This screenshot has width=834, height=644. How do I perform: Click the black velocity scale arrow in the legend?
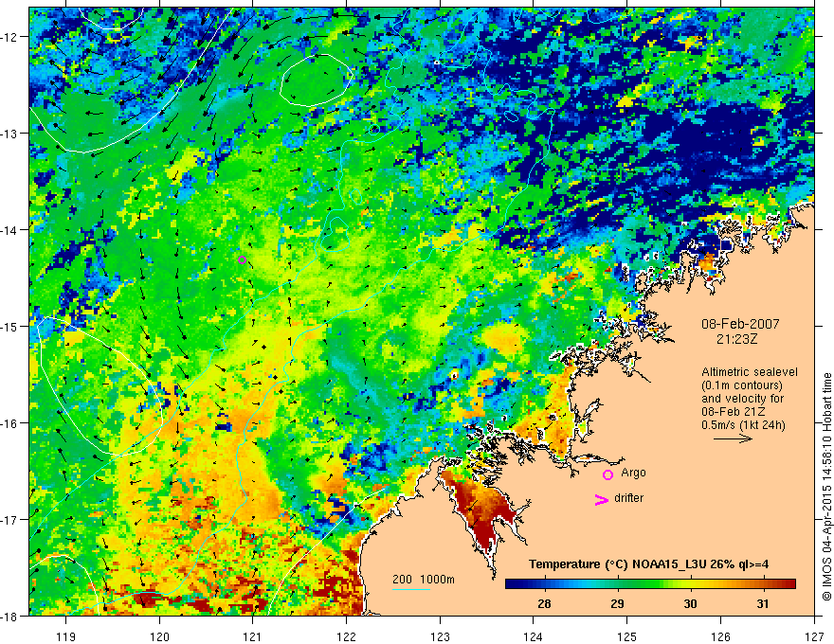733,438
